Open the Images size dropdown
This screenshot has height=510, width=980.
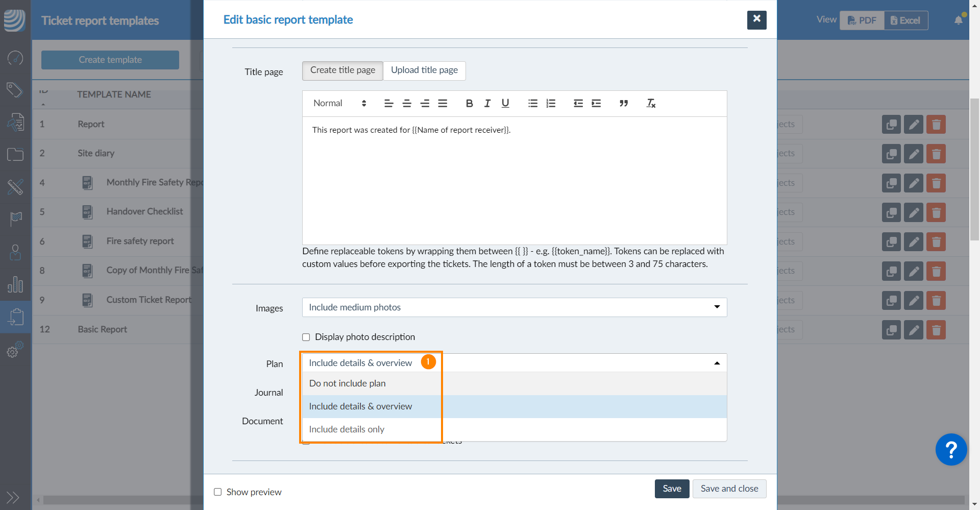[514, 307]
